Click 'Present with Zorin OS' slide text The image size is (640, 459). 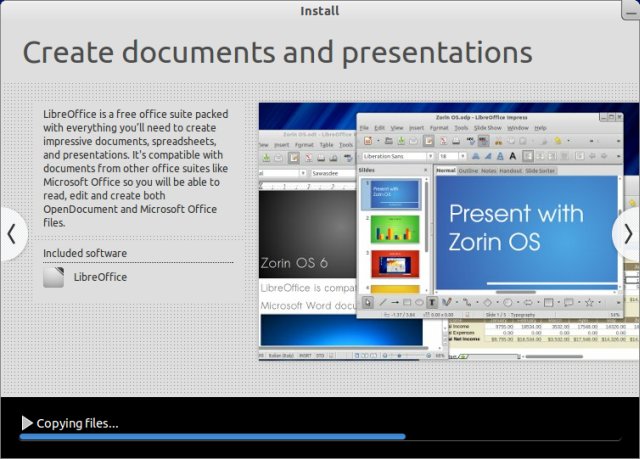point(516,227)
